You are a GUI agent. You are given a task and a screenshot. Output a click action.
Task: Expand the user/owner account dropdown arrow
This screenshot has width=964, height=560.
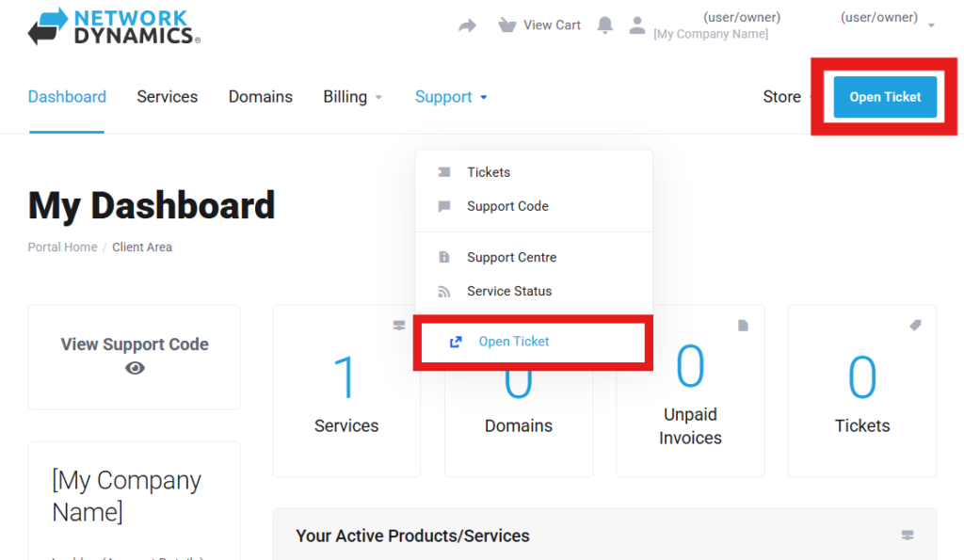pyautogui.click(x=931, y=25)
